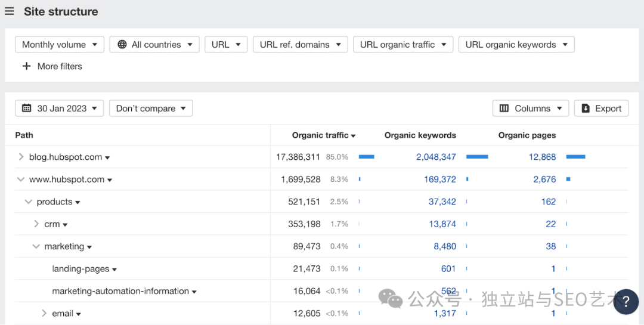
Task: Open the URL organic traffic dropdown
Action: pyautogui.click(x=403, y=44)
